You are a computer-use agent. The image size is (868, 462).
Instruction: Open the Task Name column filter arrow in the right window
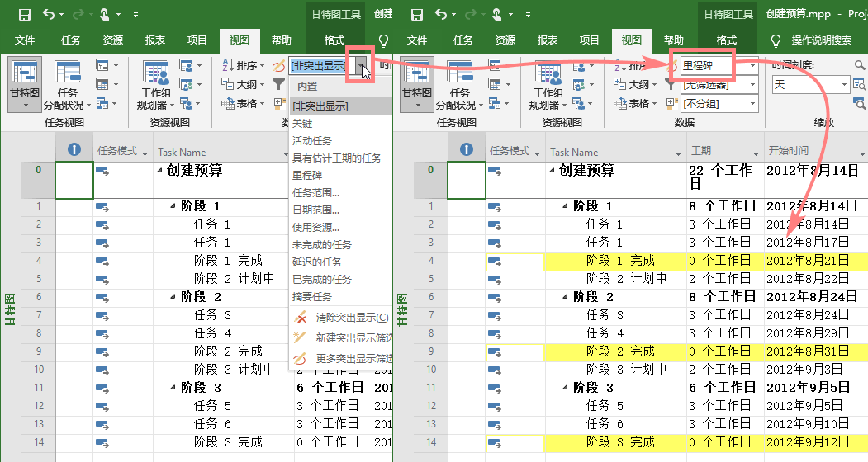point(678,153)
